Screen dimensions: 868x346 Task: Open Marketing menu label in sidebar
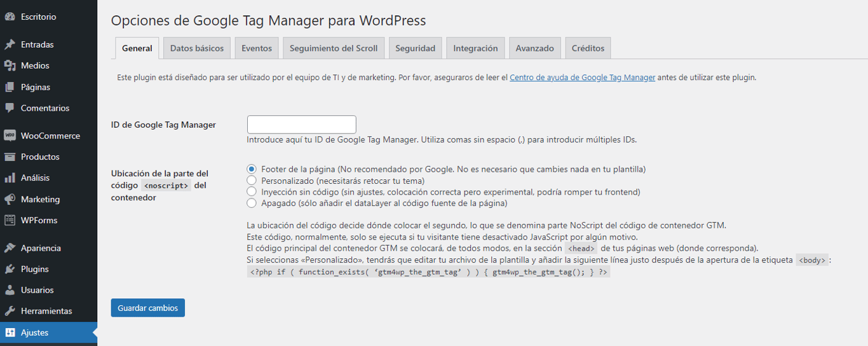pos(41,199)
